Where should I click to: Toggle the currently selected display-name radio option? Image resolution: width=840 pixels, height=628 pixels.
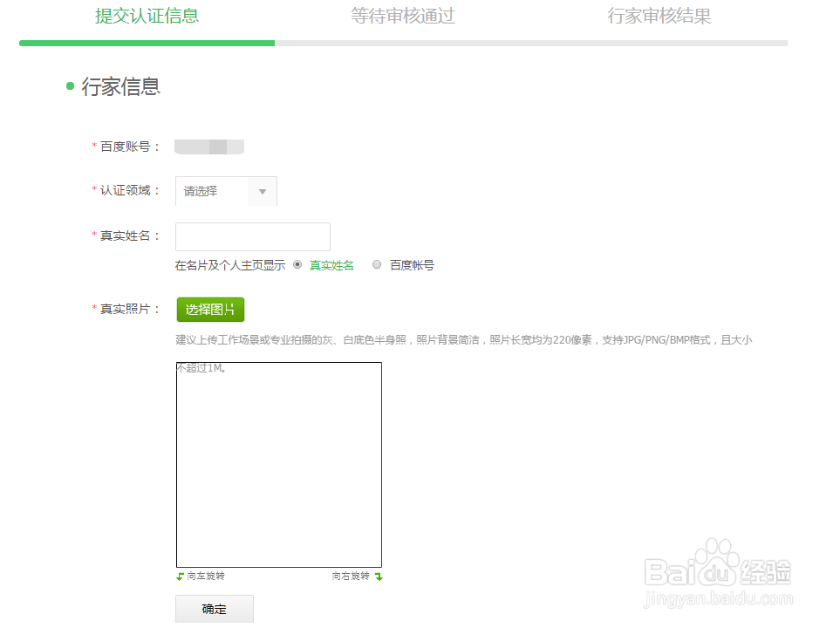point(298,265)
